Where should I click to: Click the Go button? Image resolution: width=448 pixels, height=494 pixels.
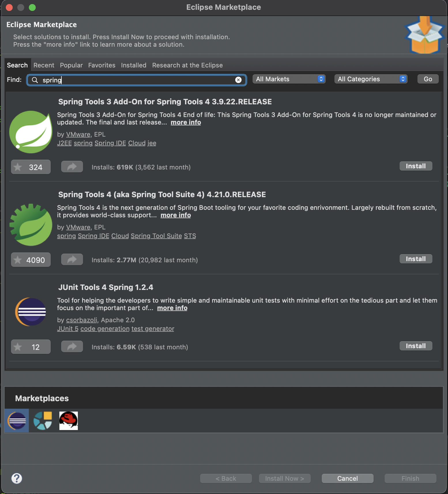428,79
